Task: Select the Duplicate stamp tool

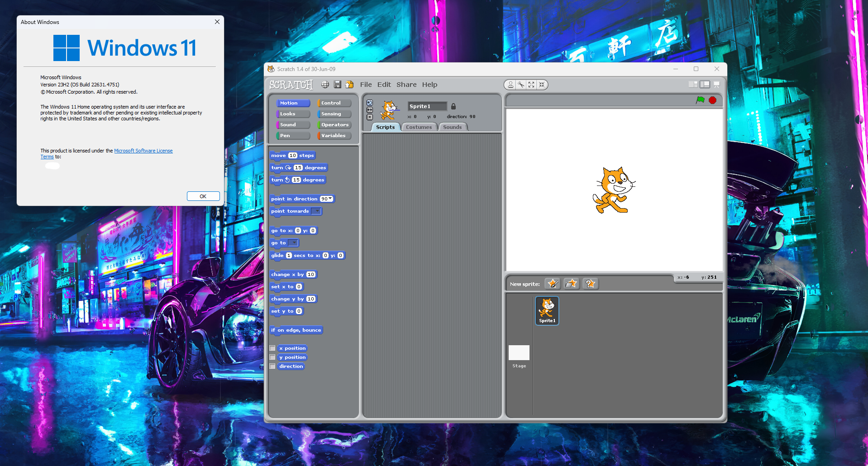Action: point(510,85)
